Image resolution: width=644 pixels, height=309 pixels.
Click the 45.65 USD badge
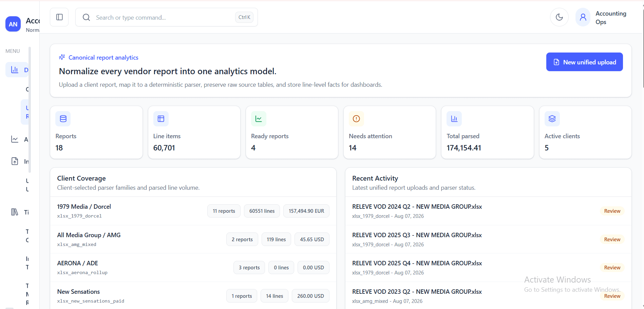pos(312,239)
